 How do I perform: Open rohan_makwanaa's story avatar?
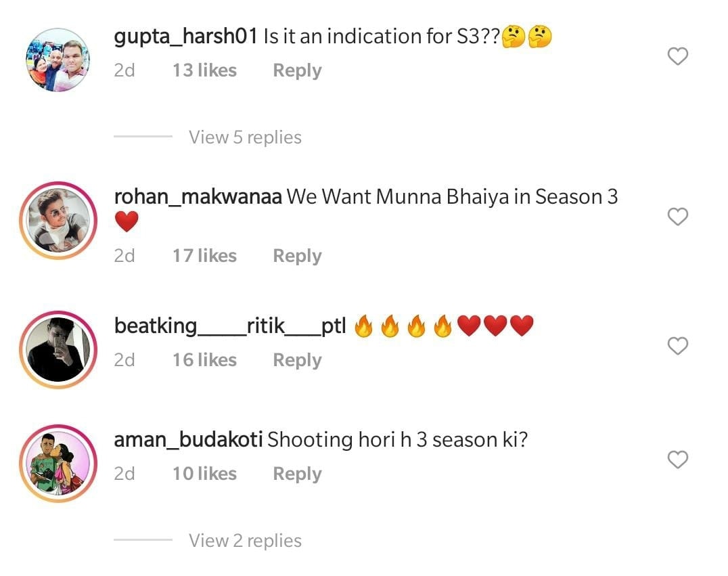click(x=58, y=220)
